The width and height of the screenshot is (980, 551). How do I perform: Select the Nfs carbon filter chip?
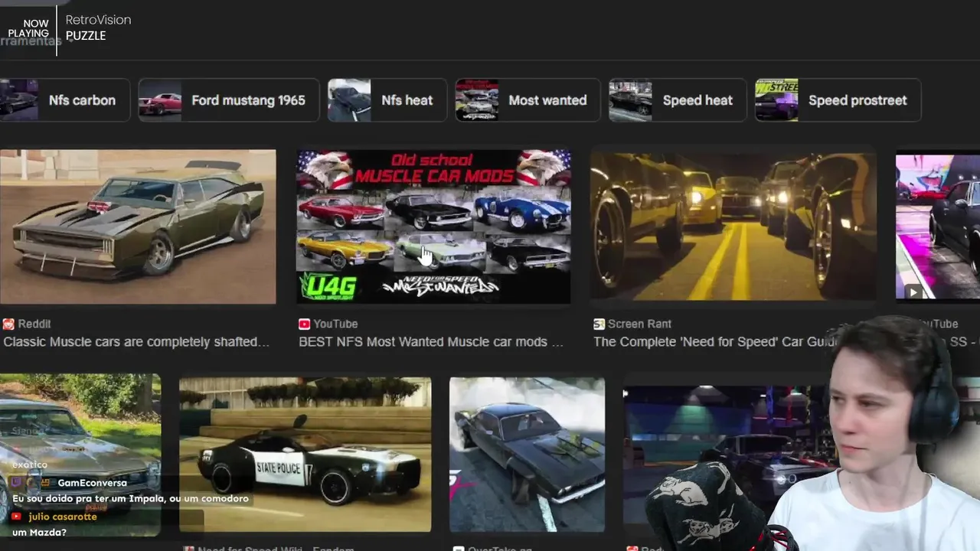[x=64, y=100]
